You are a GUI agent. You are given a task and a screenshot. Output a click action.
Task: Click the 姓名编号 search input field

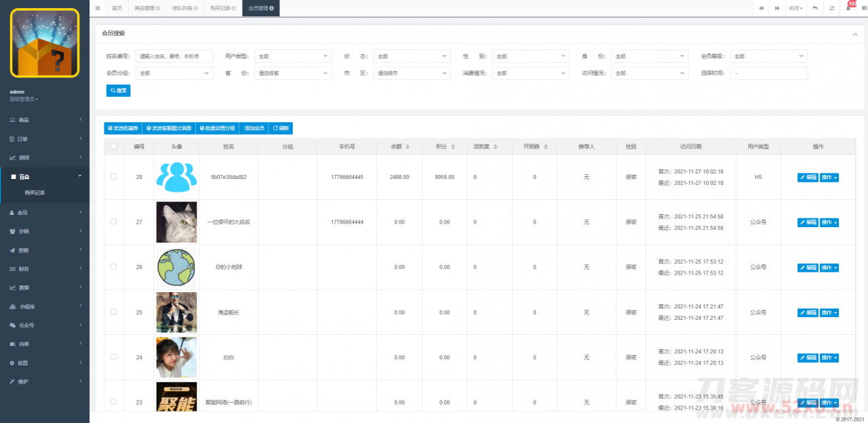[174, 56]
